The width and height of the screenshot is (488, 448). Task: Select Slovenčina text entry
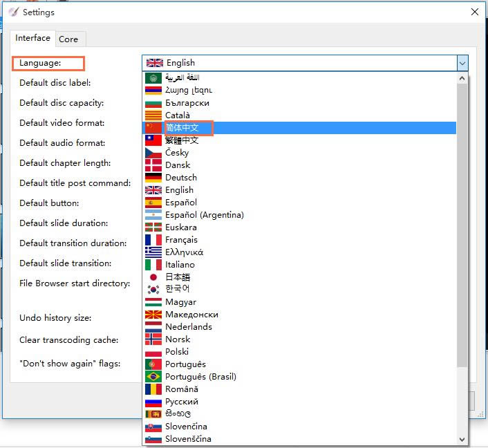(x=186, y=427)
